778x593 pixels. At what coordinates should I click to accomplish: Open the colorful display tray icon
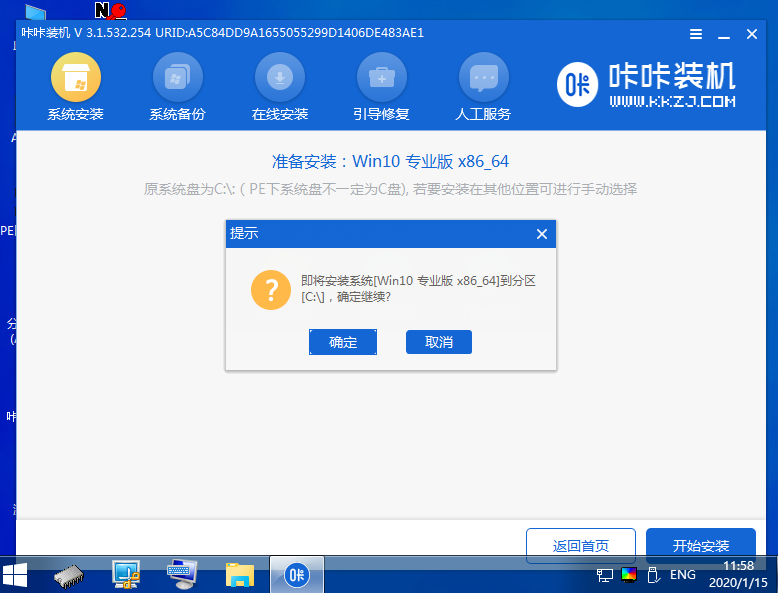[x=629, y=575]
